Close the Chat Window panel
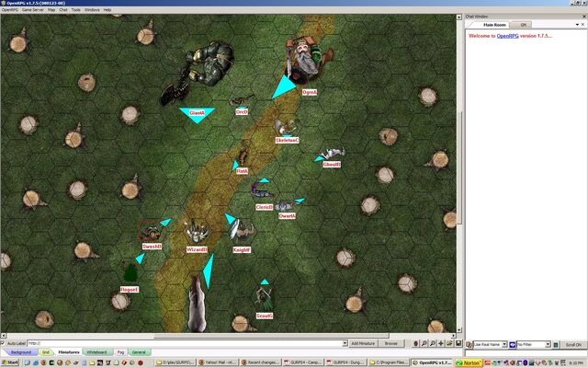The image size is (588, 368). pos(584,17)
